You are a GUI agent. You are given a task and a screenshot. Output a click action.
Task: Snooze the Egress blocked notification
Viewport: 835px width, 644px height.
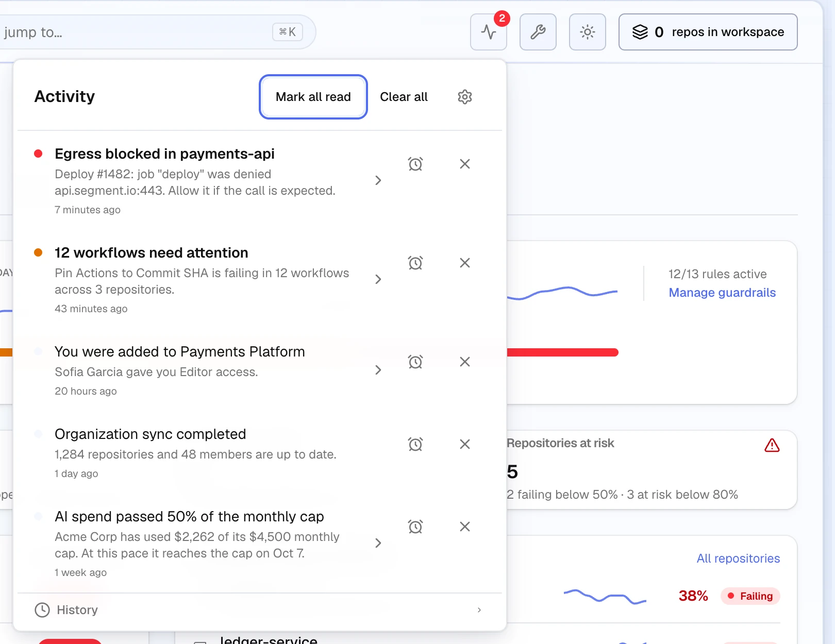pos(415,164)
